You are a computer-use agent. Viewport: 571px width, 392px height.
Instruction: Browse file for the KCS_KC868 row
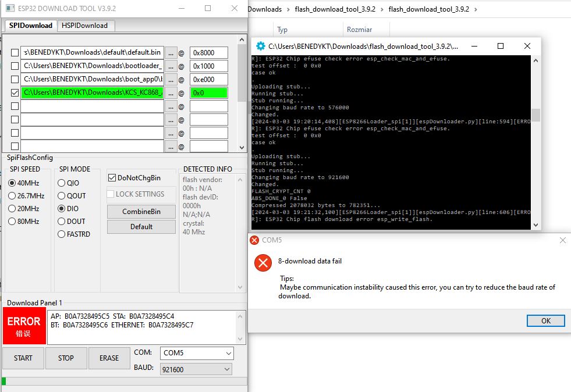[171, 93]
